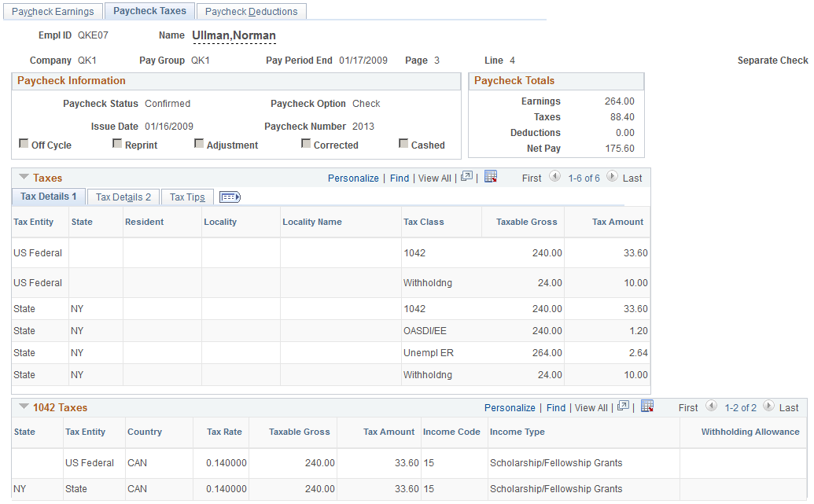Click Personalize link in Taxes grid
The height and width of the screenshot is (504, 814).
point(353,178)
